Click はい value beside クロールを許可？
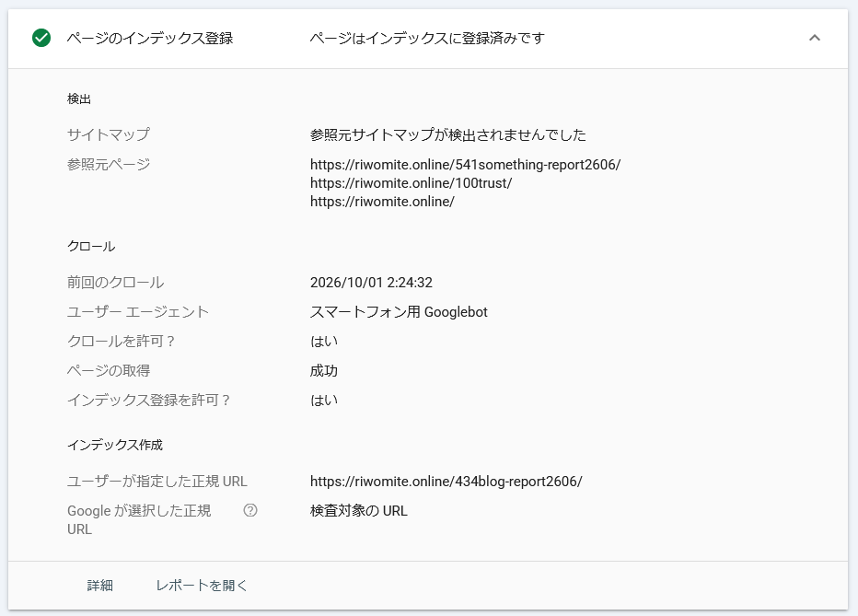The width and height of the screenshot is (858, 616). tap(324, 342)
